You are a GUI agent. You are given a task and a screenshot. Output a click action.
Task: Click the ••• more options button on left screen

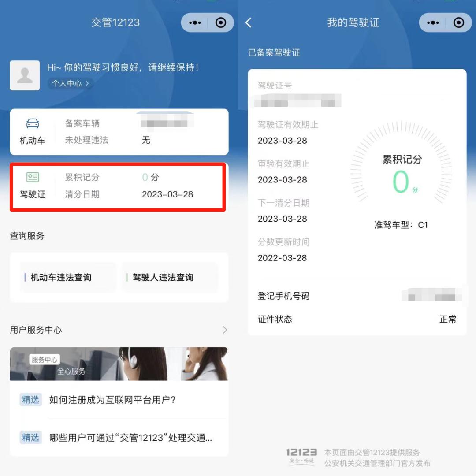[194, 22]
